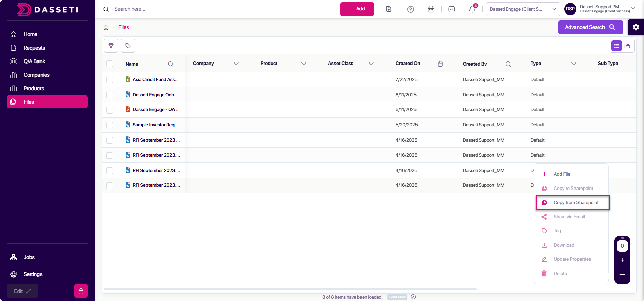Open Settings in the sidebar
644x301 pixels.
point(47,274)
